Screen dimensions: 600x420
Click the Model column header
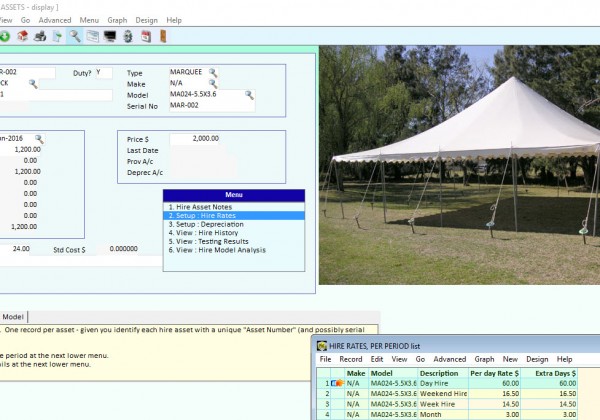tap(393, 373)
